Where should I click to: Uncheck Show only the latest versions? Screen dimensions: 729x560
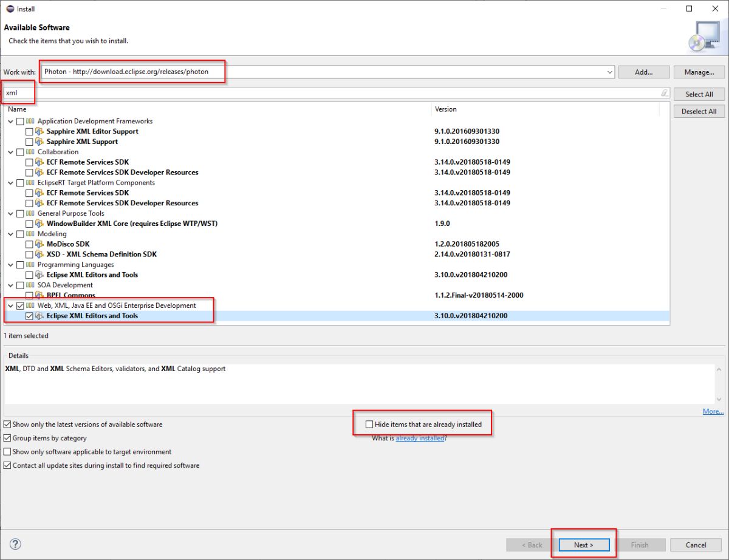[7, 425]
